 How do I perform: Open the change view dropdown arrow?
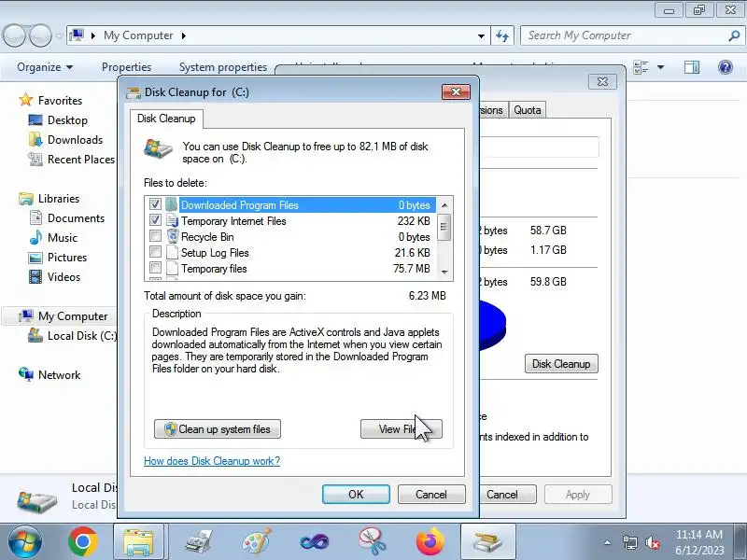click(x=660, y=67)
